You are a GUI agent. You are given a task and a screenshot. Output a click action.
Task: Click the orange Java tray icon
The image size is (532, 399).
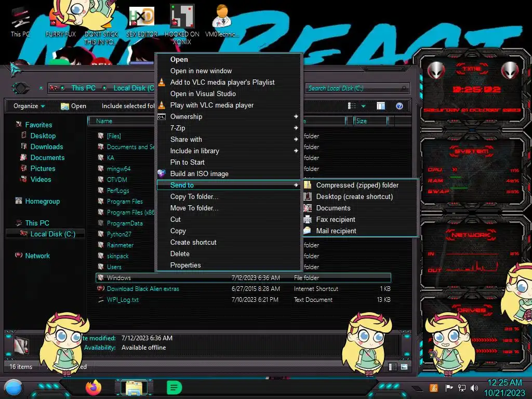pyautogui.click(x=433, y=388)
